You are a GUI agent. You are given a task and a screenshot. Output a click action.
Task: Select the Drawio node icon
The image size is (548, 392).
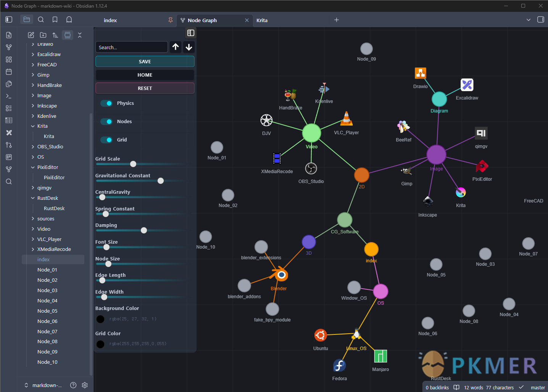(421, 73)
